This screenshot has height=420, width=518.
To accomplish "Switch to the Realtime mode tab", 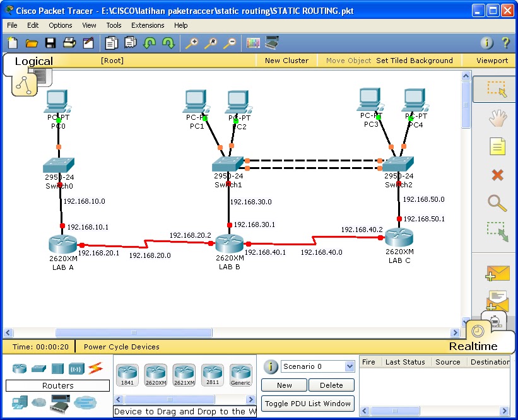I will click(473, 346).
